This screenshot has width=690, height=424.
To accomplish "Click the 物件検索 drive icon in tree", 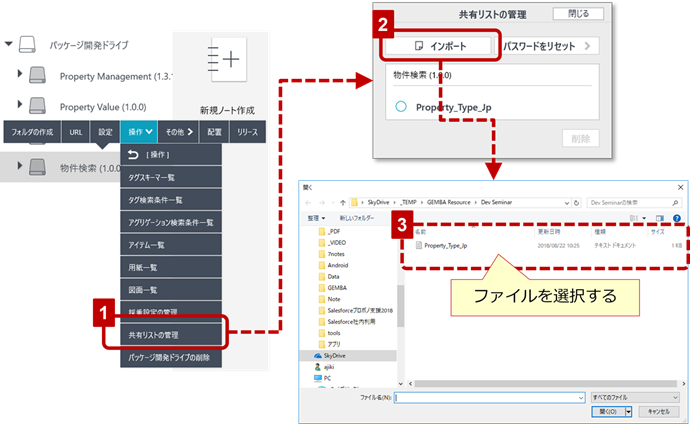I will pos(37,167).
